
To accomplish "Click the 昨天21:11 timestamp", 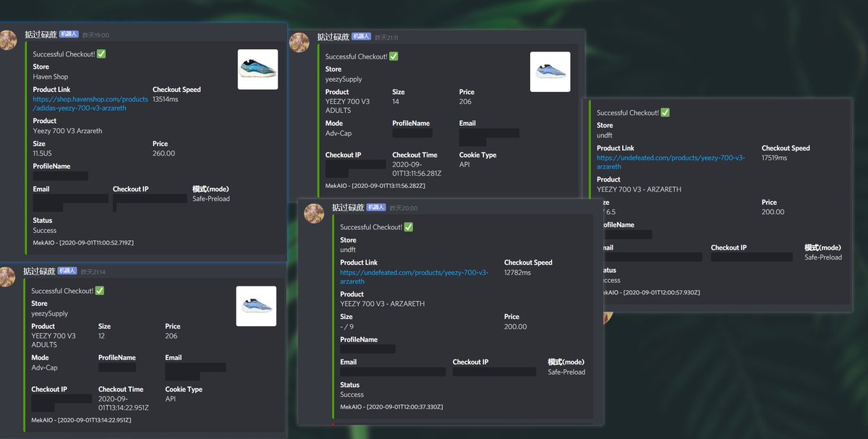I will point(386,37).
